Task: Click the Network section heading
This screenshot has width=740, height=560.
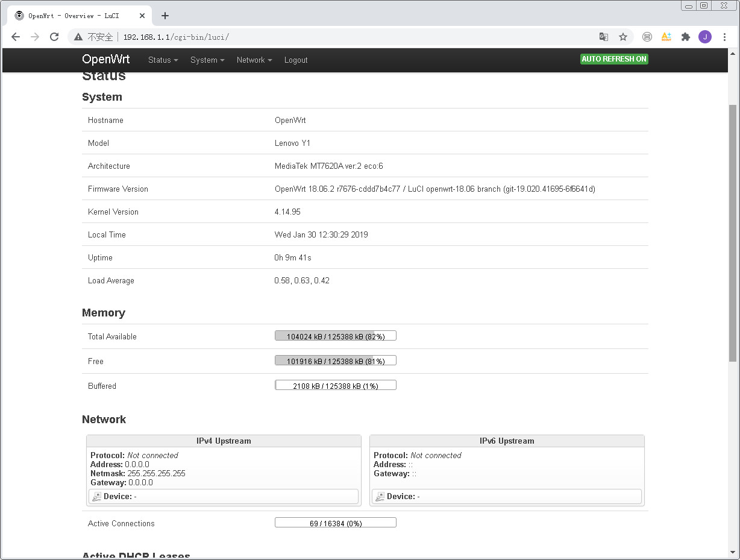Action: click(x=104, y=419)
